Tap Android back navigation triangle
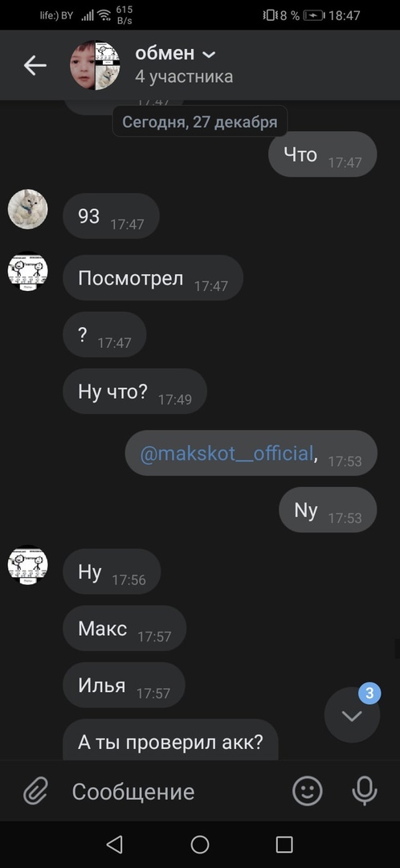Image resolution: width=400 pixels, height=868 pixels. click(115, 844)
